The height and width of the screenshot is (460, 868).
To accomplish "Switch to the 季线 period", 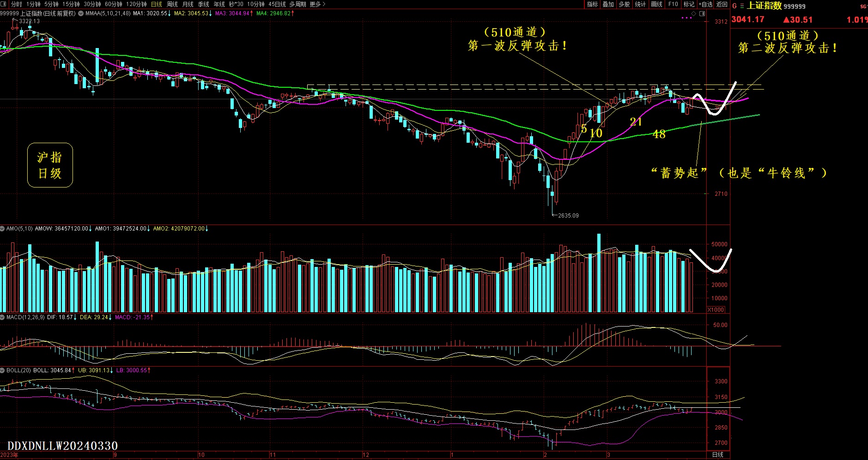I will pyautogui.click(x=204, y=4).
